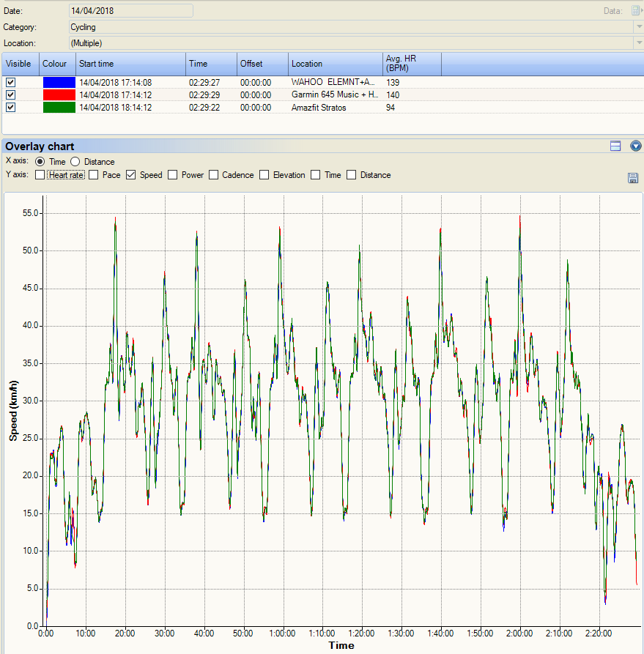The image size is (644, 654).
Task: Expand the Category dropdown showing Cycling
Action: click(638, 27)
